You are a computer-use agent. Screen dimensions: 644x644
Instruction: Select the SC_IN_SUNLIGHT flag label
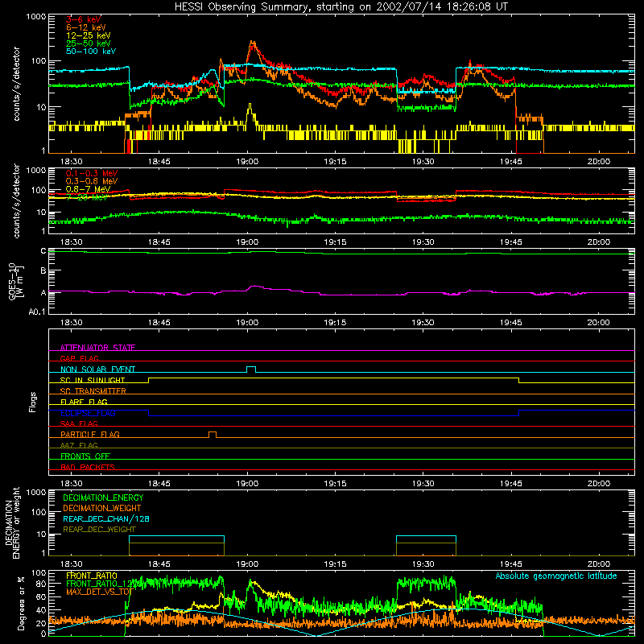coord(93,380)
